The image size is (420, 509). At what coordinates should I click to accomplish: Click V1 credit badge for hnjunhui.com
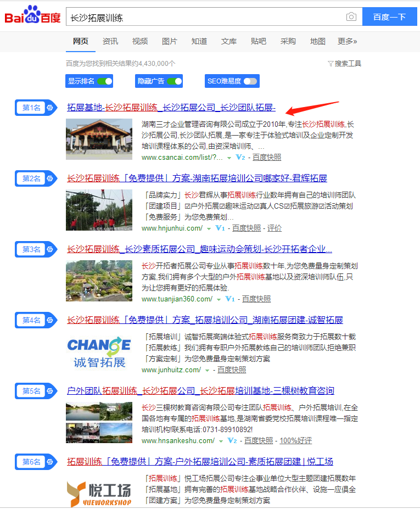click(220, 228)
